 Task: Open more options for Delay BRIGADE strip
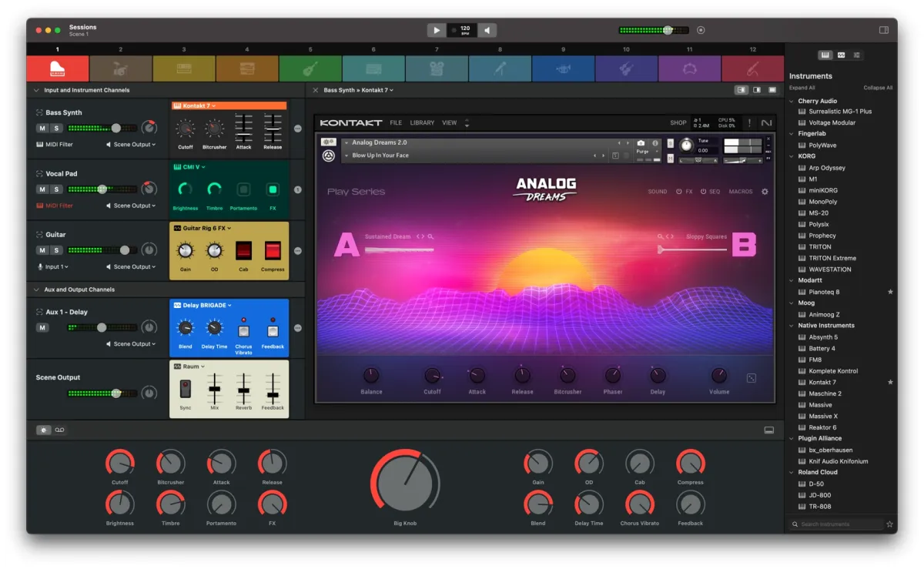(x=298, y=328)
